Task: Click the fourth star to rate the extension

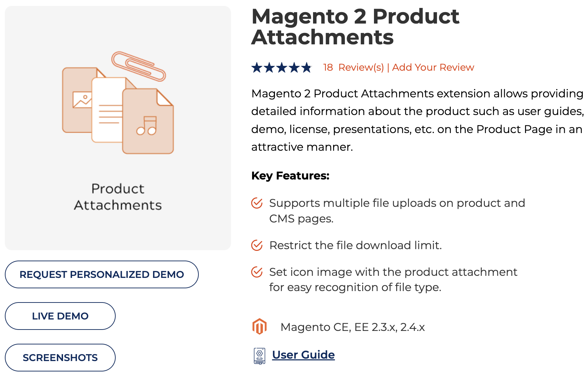Action: (293, 67)
